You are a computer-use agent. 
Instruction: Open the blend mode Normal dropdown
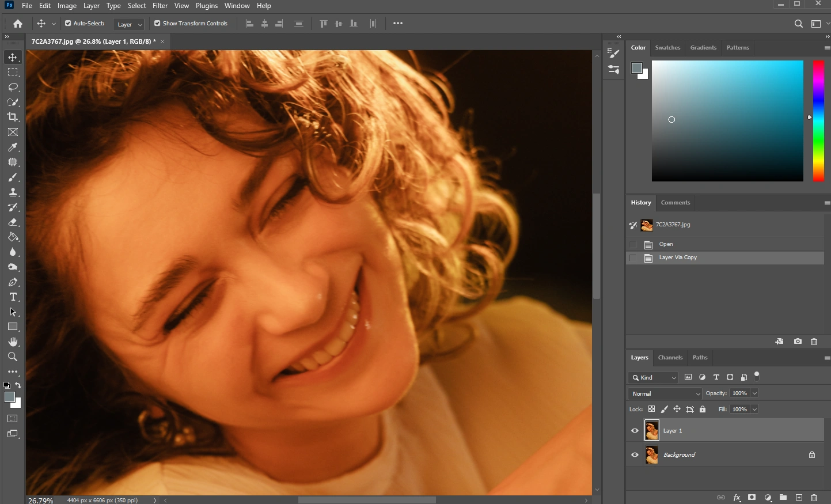pyautogui.click(x=665, y=394)
